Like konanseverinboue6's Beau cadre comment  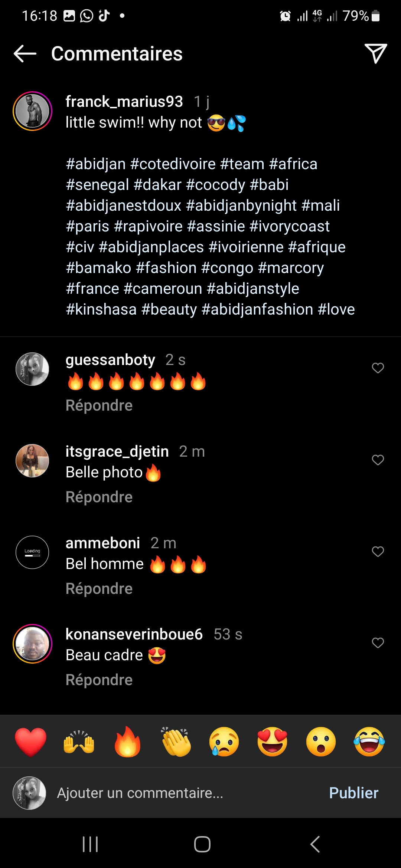pos(378,643)
